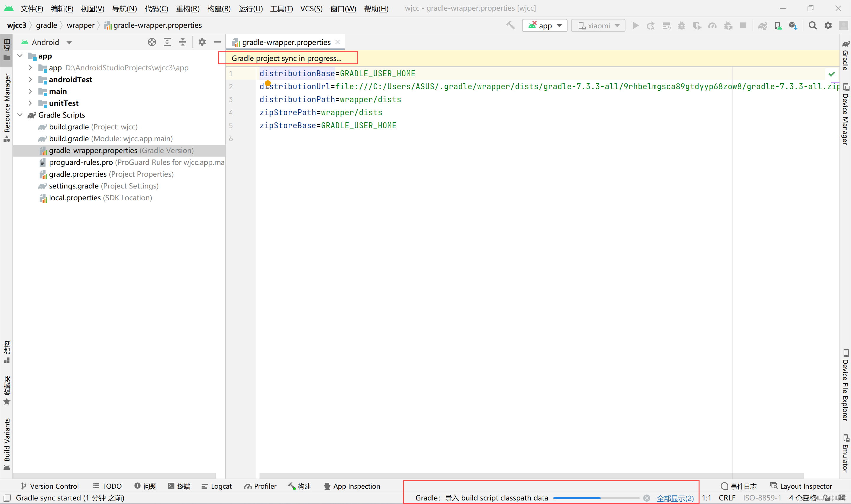Click the Make Project hammer icon
Screen dimensions: 851x504
coord(510,25)
